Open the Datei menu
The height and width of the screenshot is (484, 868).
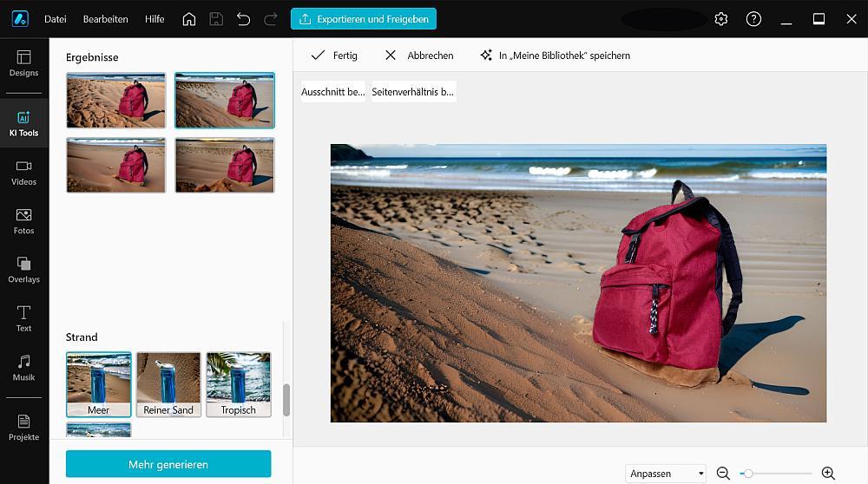tap(56, 19)
